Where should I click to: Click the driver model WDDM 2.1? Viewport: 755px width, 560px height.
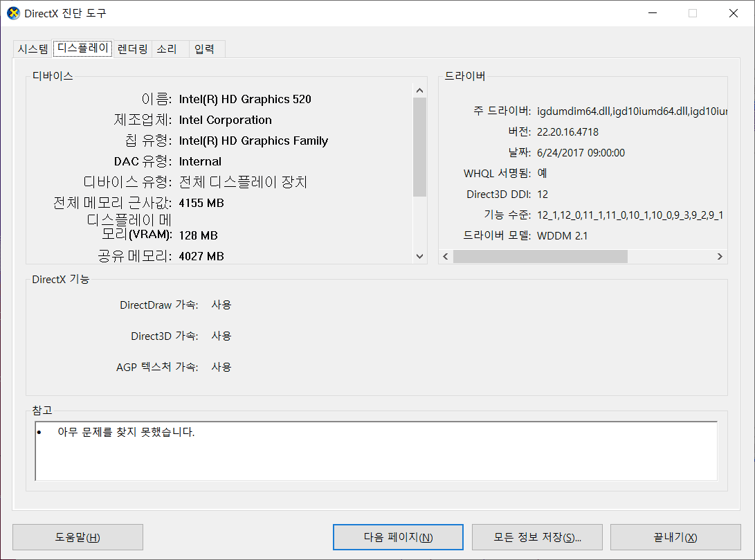click(x=562, y=236)
